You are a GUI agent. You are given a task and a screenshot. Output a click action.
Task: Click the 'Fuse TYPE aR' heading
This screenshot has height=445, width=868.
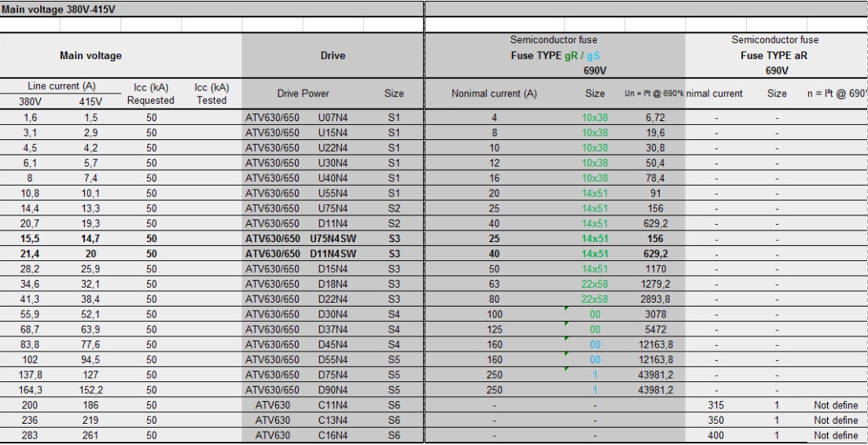click(x=774, y=55)
